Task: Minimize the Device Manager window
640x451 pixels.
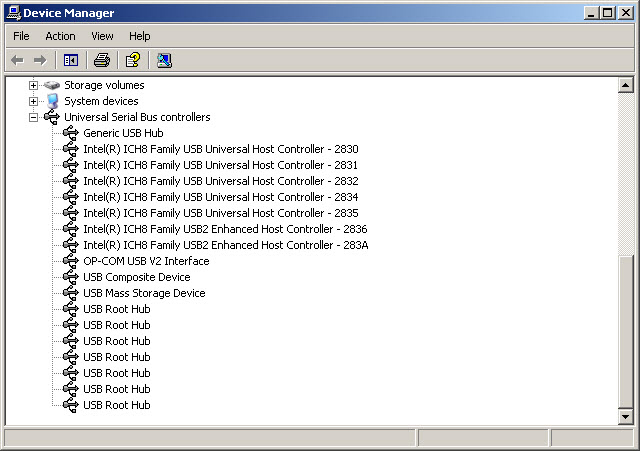Action: 591,13
